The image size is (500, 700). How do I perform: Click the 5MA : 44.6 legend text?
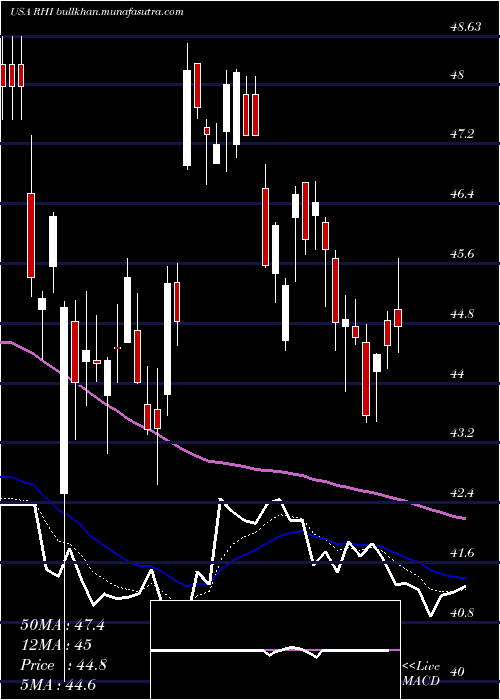point(58,685)
